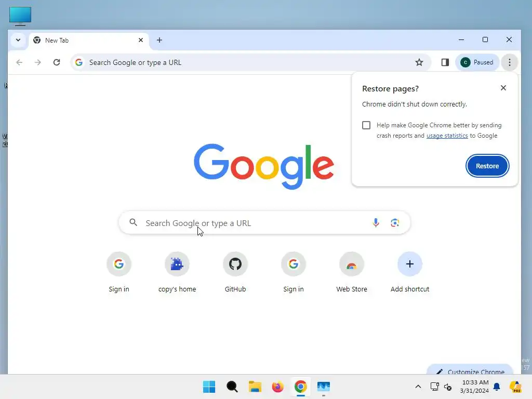
Task: Open the tab search dropdown arrow
Action: (18, 40)
